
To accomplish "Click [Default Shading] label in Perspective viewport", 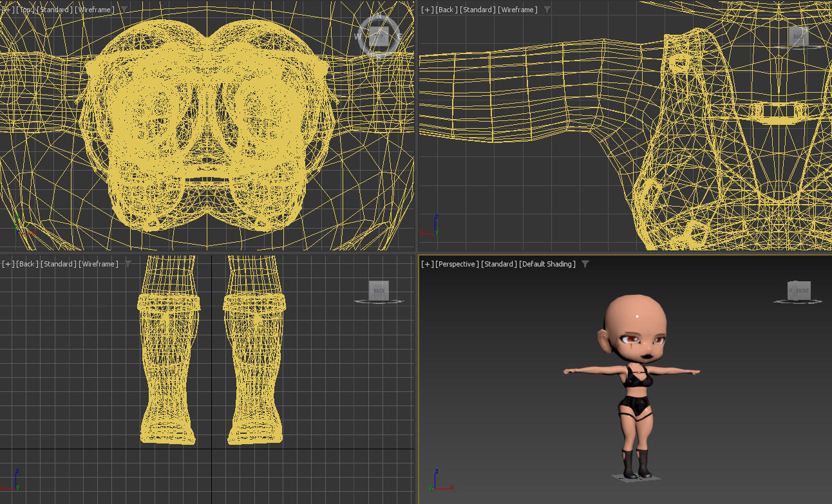I will [x=547, y=264].
